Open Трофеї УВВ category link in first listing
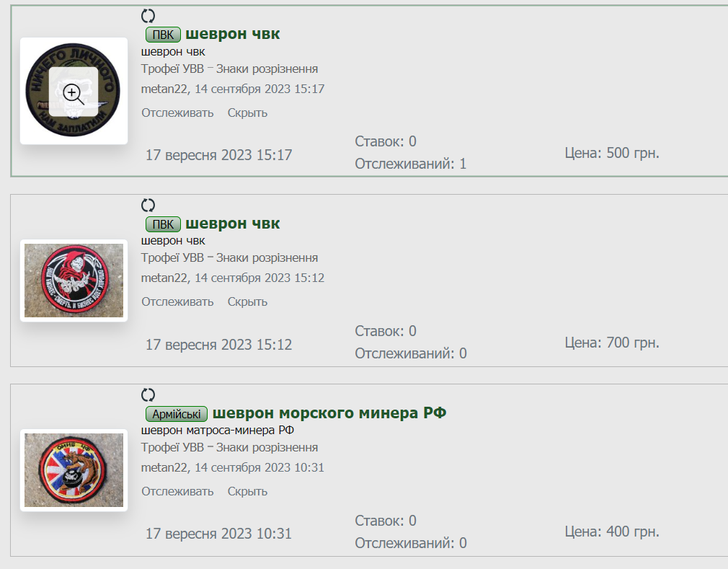728x569 pixels. coord(172,69)
